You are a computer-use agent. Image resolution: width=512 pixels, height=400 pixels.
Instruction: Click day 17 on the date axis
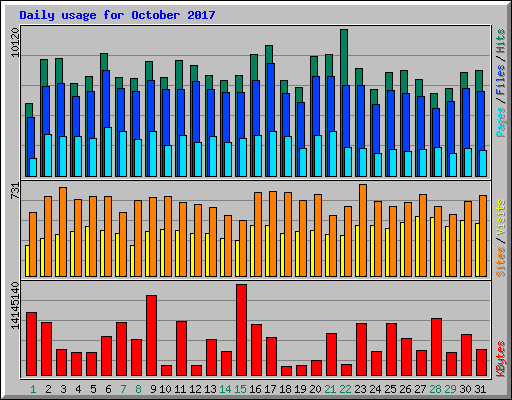[270, 389]
